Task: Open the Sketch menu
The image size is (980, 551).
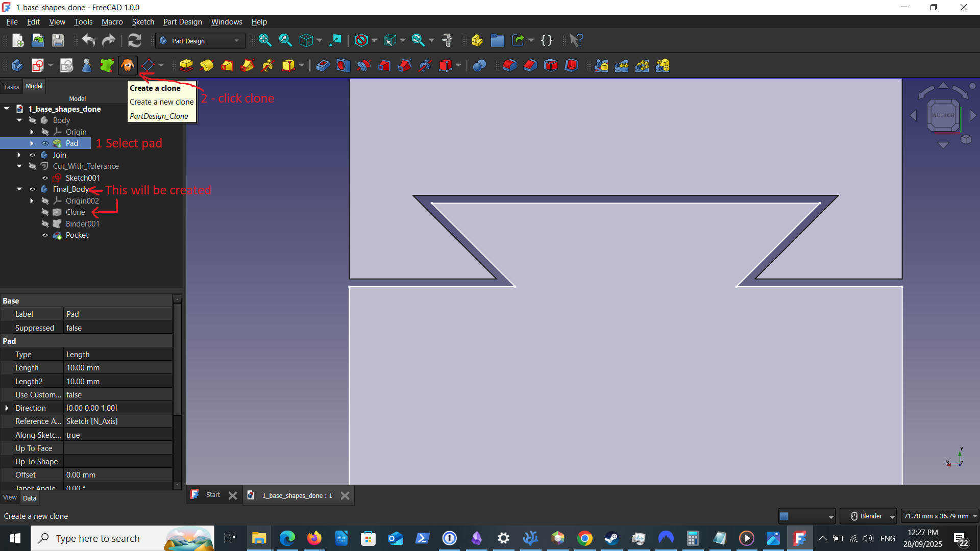Action: point(143,22)
